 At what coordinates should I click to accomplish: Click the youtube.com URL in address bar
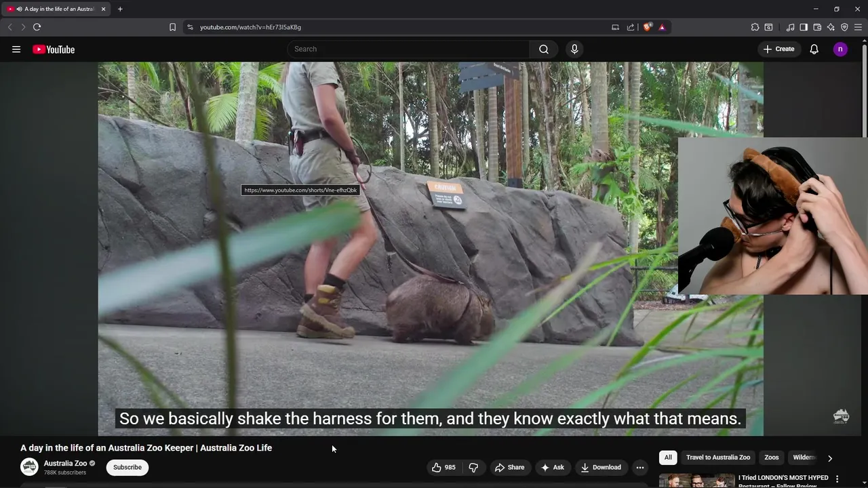[250, 27]
